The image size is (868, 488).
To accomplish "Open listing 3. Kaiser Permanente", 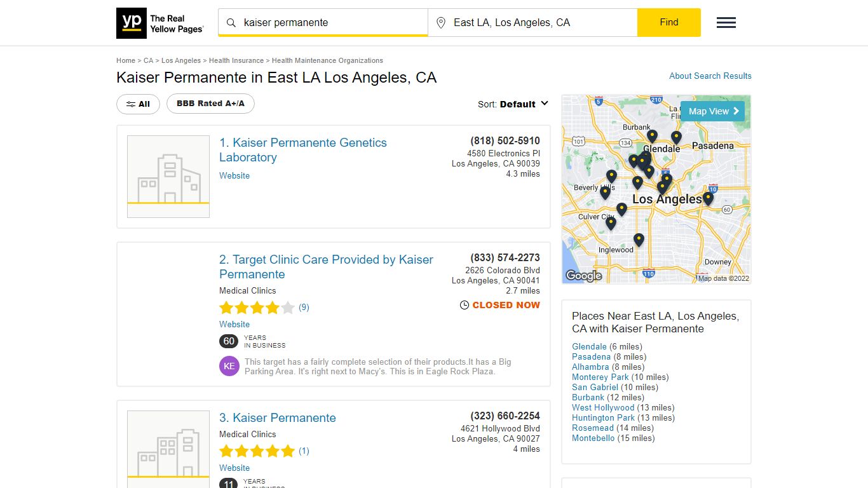I will (x=278, y=417).
